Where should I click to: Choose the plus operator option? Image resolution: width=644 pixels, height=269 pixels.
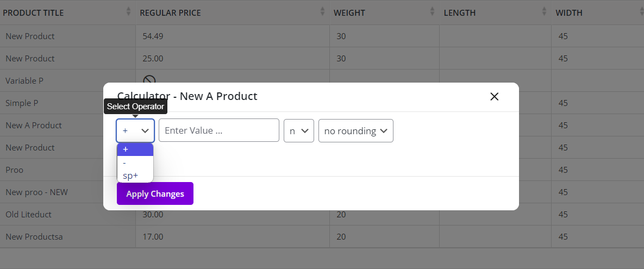(135, 149)
